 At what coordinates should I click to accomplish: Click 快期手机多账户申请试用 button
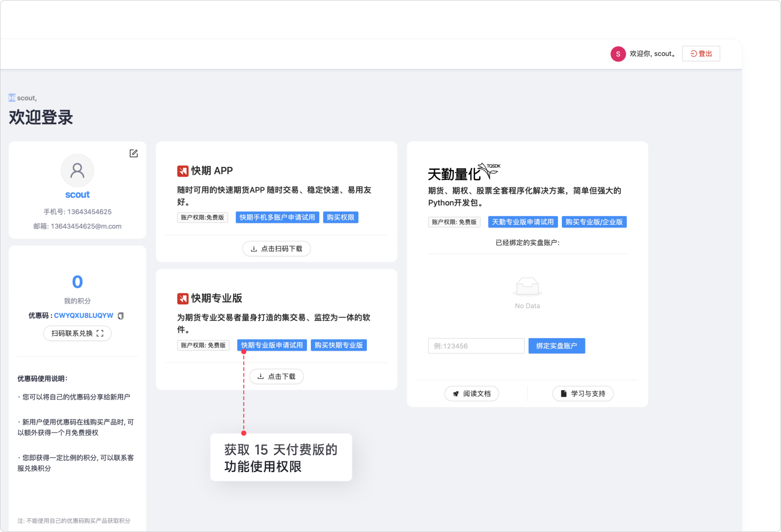coord(277,217)
